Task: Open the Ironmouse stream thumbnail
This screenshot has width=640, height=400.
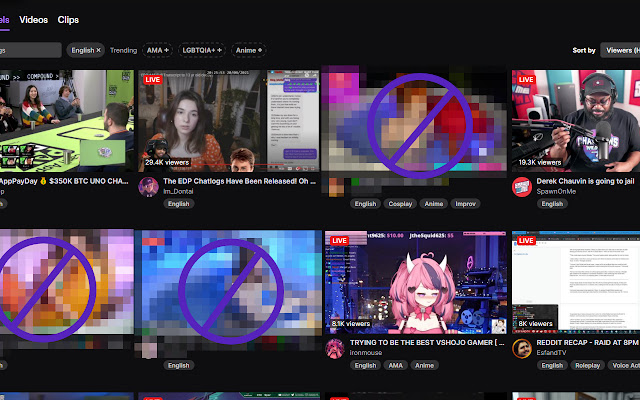Action: pos(416,282)
